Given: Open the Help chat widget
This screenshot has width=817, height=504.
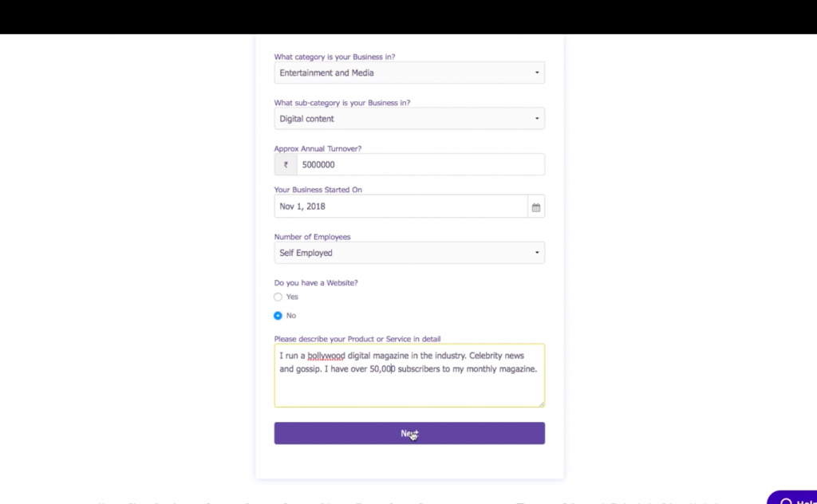Looking at the screenshot, I should (x=793, y=498).
